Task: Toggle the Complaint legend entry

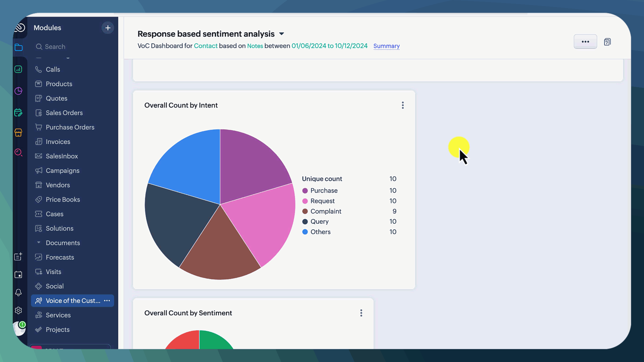Action: 325,211
